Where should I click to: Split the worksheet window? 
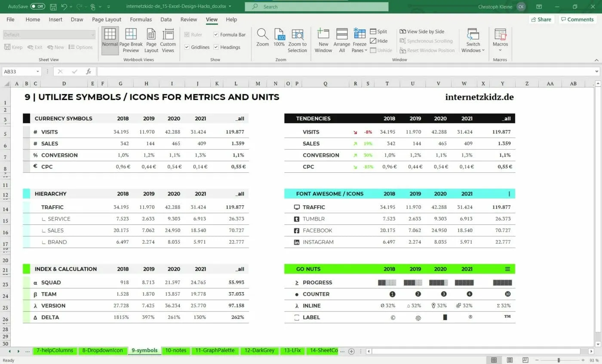[379, 31]
